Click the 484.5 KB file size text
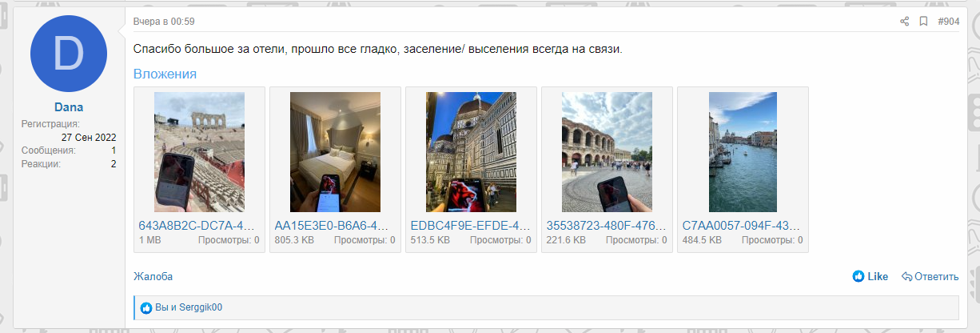Screen dimensions: 980x333 tap(701, 240)
